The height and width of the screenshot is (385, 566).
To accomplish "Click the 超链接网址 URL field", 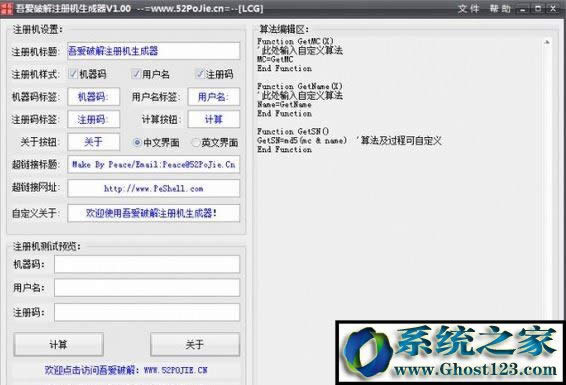I will point(153,188).
